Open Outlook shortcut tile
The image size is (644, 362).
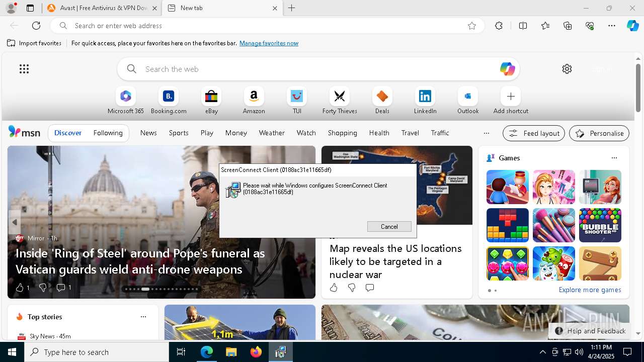pos(468,101)
